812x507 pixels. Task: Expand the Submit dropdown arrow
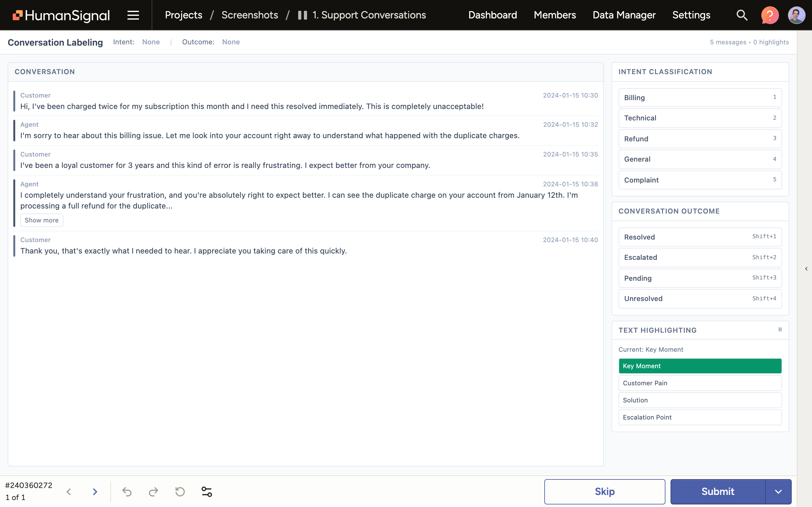tap(778, 491)
